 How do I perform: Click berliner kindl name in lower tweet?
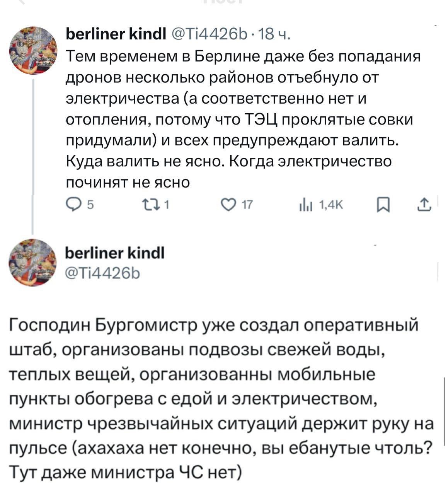116,253
